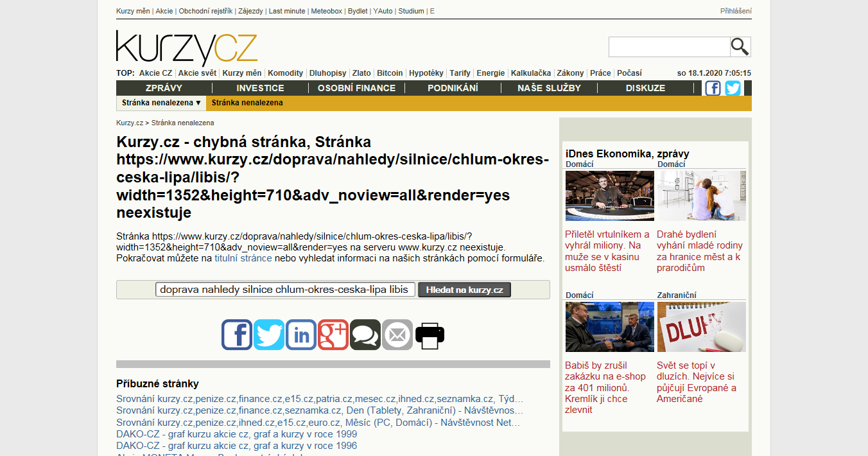Open 'Kurzy měn' in top strip
The width and height of the screenshot is (868, 456).
tap(133, 11)
